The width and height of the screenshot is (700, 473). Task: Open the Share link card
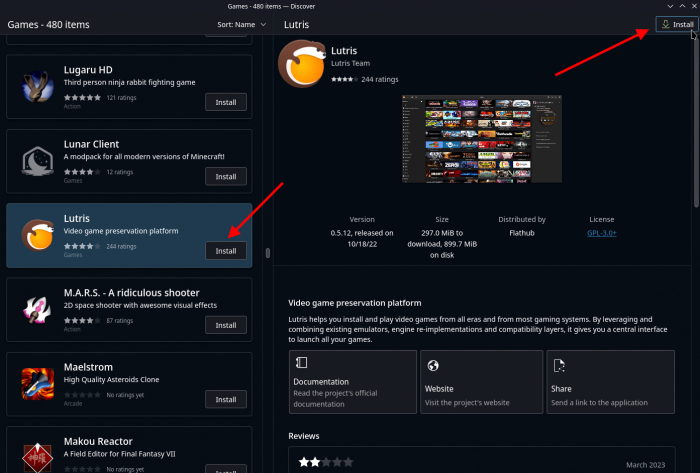[x=610, y=382]
